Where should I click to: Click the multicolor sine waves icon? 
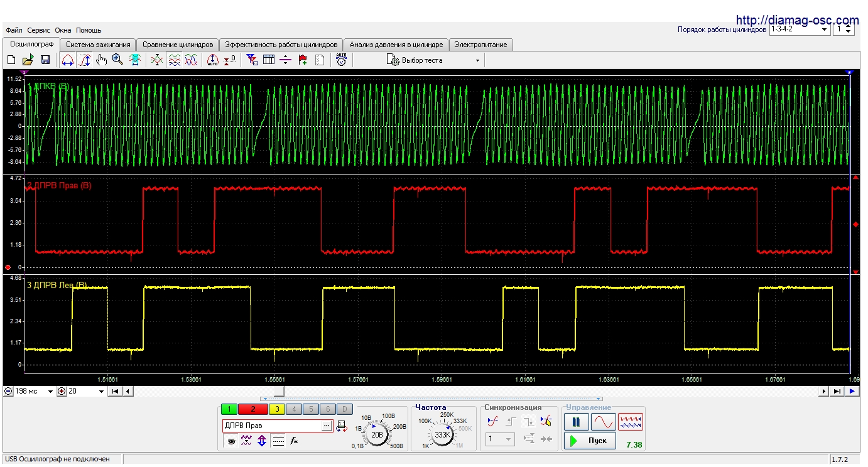coord(191,60)
